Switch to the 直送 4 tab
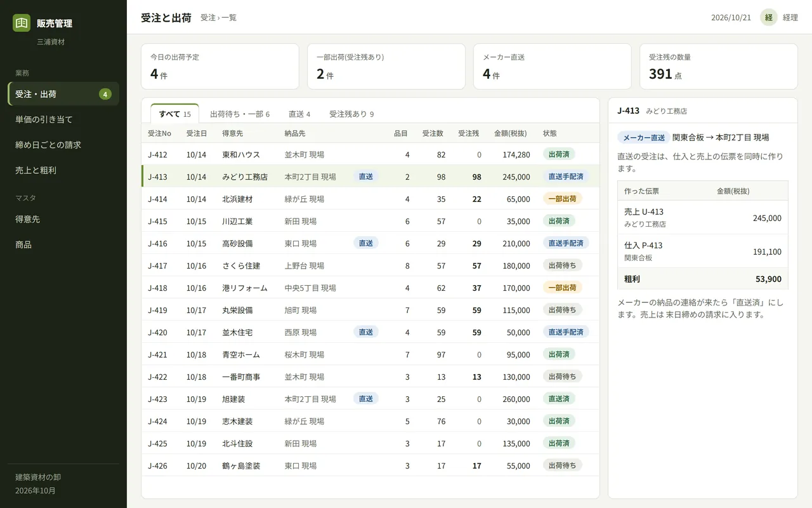The image size is (812, 508). (299, 114)
